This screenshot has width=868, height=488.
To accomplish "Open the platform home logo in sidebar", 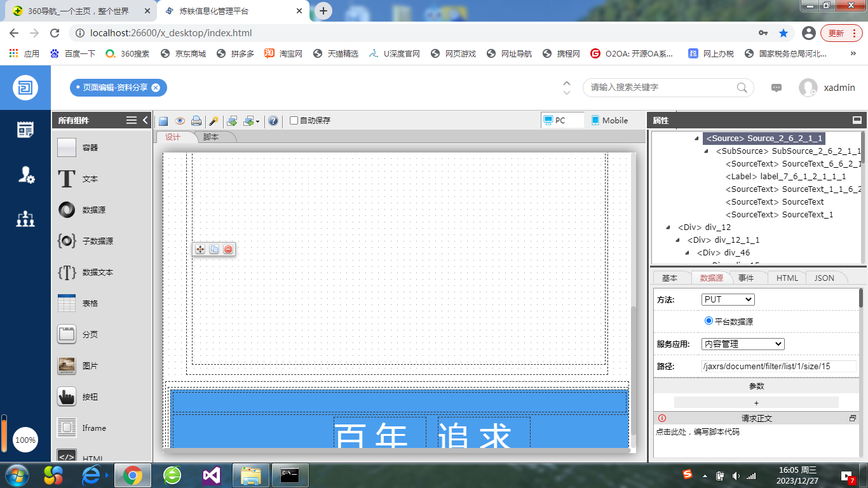I will 25,88.
